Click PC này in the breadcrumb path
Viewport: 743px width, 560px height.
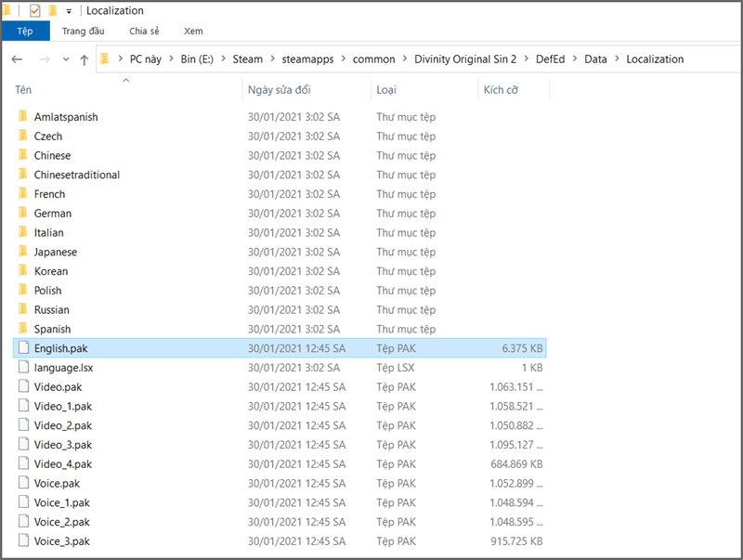[146, 59]
